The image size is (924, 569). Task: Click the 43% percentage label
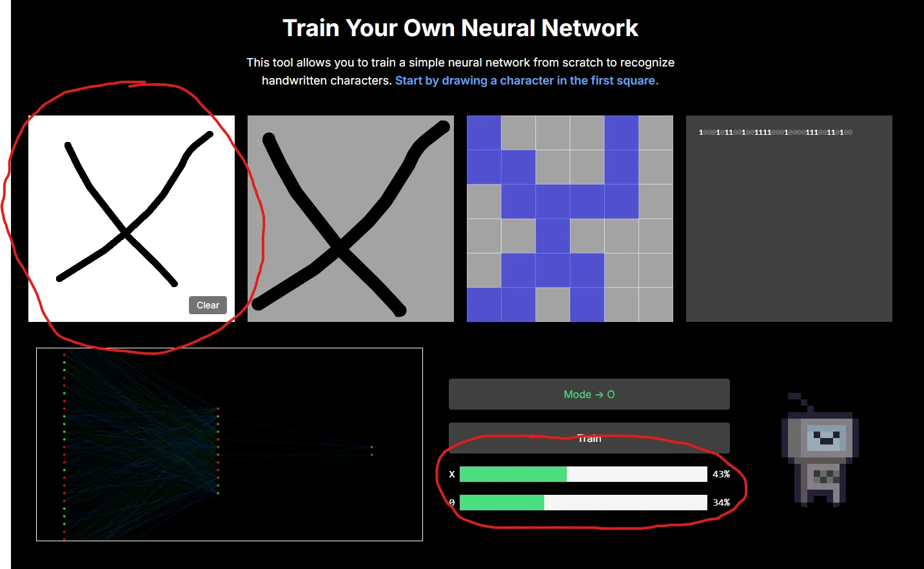coord(721,474)
